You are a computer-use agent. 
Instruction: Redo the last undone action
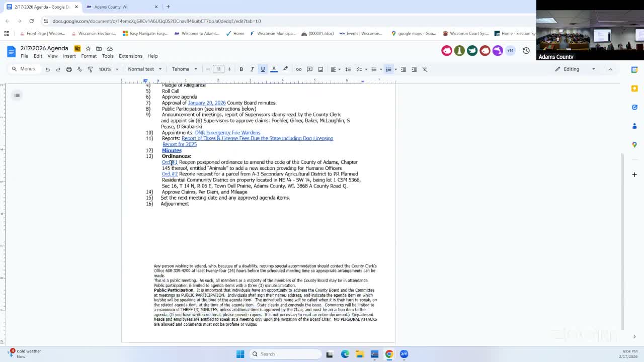click(x=58, y=69)
